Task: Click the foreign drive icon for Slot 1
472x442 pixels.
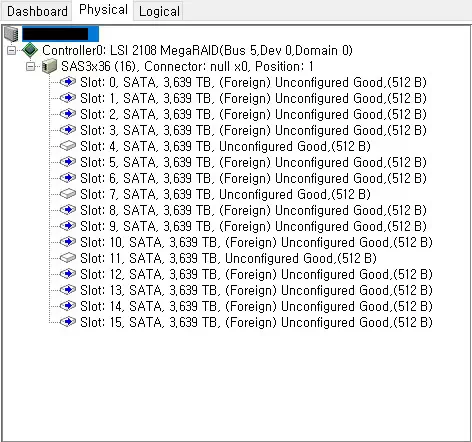Action: [x=68, y=98]
